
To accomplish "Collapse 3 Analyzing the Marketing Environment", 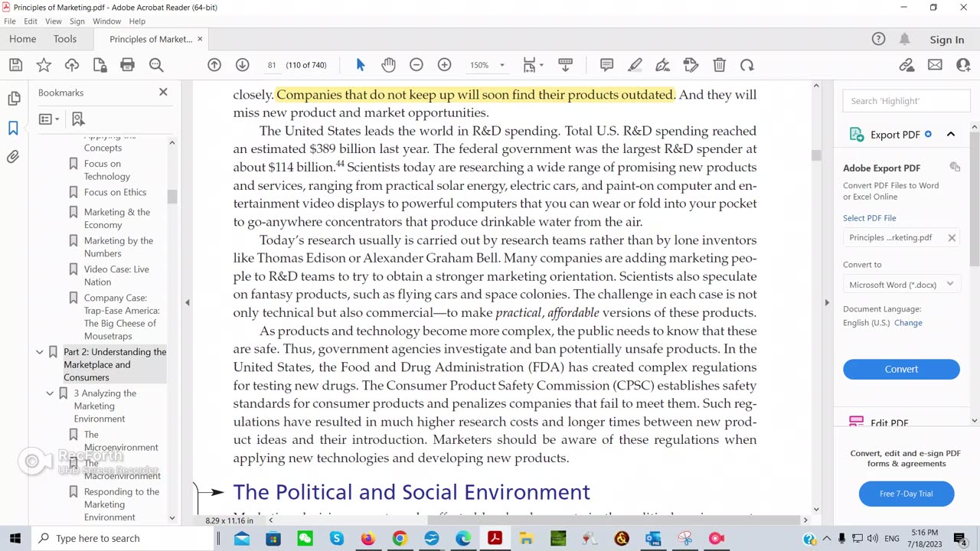I will tap(51, 393).
